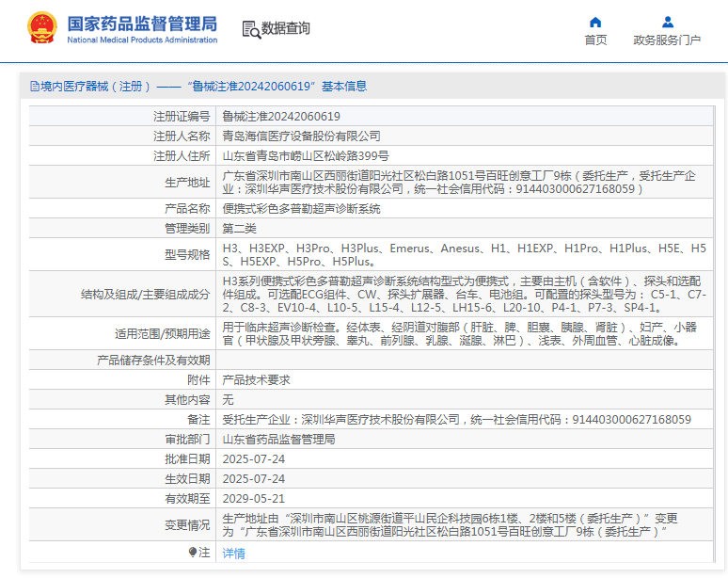Open the 政务服务门户 menu item
The image size is (728, 578).
(667, 40)
